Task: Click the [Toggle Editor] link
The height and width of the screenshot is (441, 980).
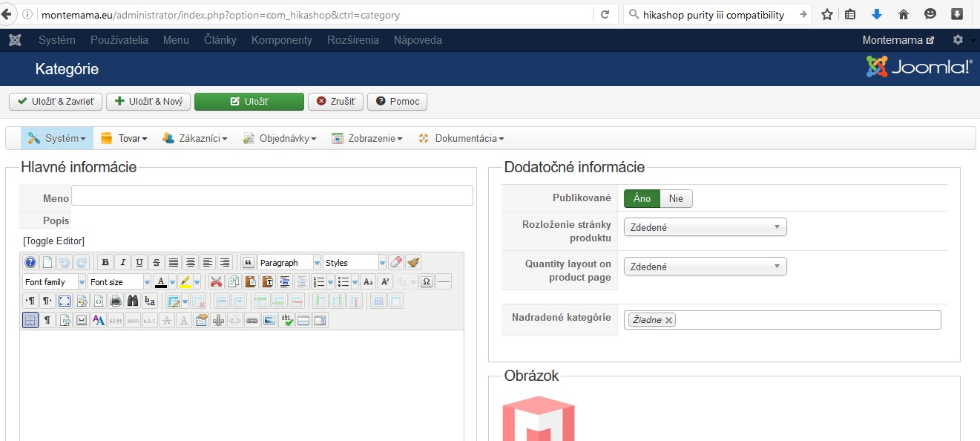Action: [53, 241]
